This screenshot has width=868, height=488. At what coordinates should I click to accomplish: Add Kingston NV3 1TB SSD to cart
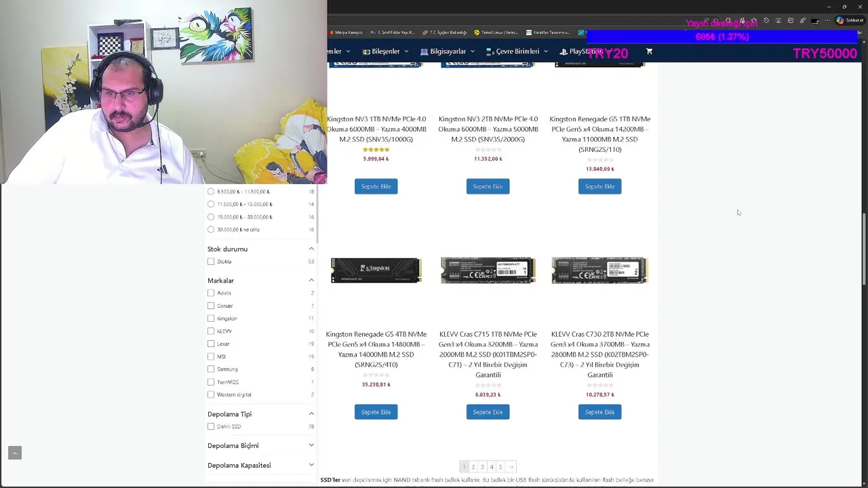(376, 186)
